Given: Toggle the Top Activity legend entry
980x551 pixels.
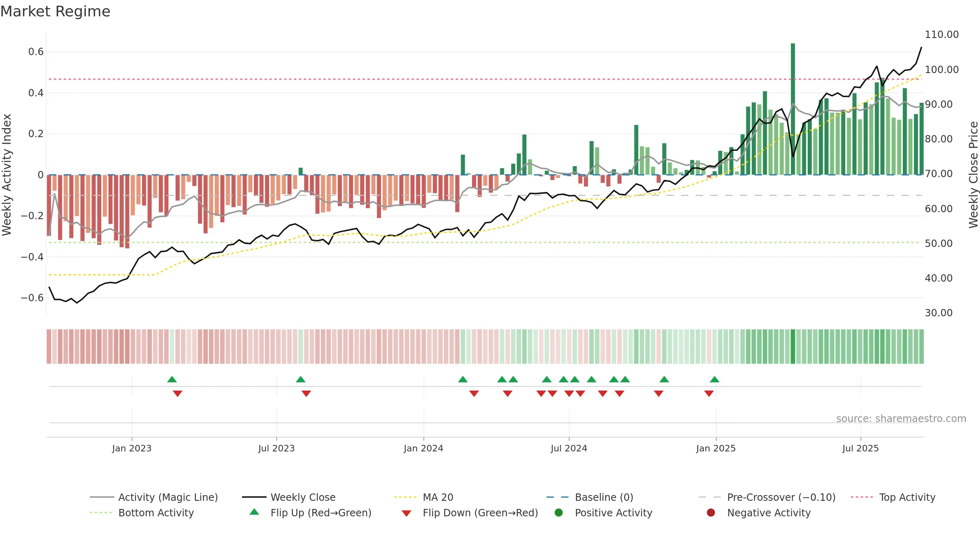Looking at the screenshot, I should tap(893, 497).
